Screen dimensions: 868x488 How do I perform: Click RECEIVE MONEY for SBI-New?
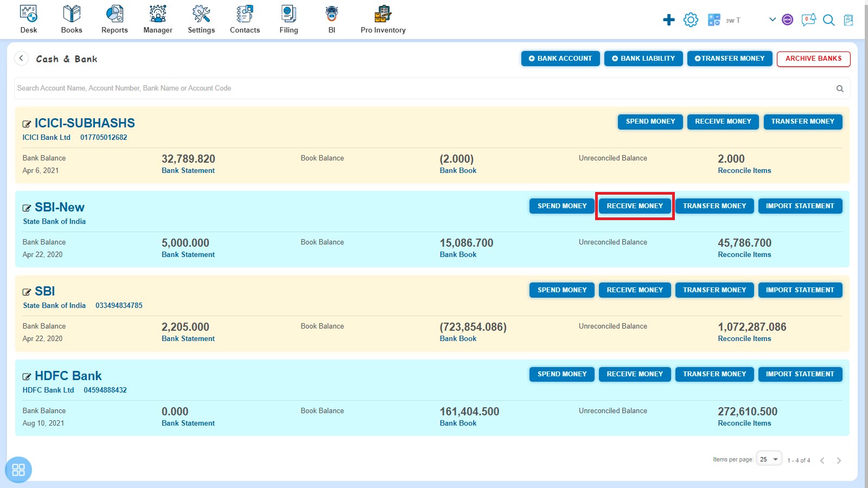pyautogui.click(x=635, y=206)
